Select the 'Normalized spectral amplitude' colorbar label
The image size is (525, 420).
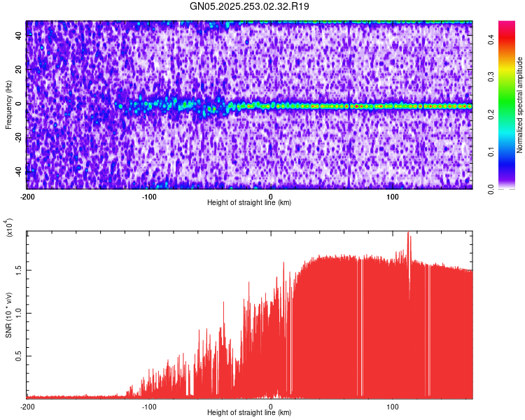521,105
